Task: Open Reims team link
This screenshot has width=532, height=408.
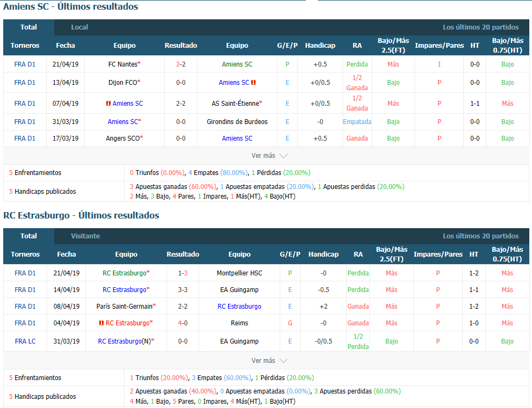Action: (239, 323)
